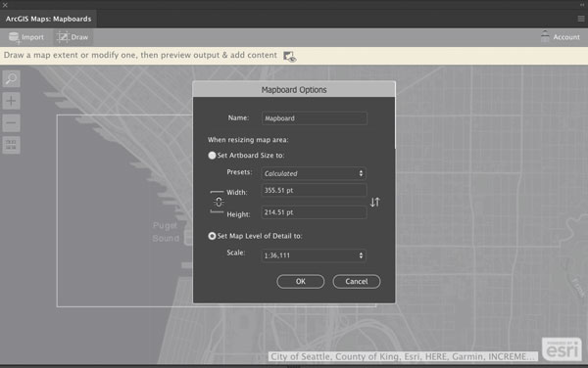Click the 'When resizing map area' label
The image size is (588, 368).
[248, 140]
